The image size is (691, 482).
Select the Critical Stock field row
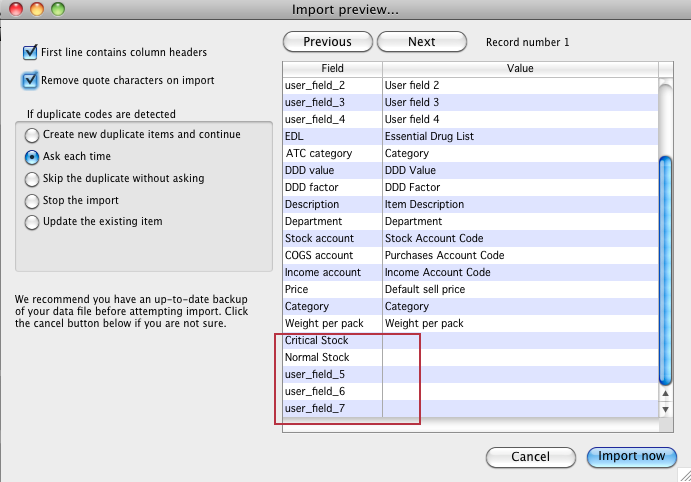pos(471,341)
